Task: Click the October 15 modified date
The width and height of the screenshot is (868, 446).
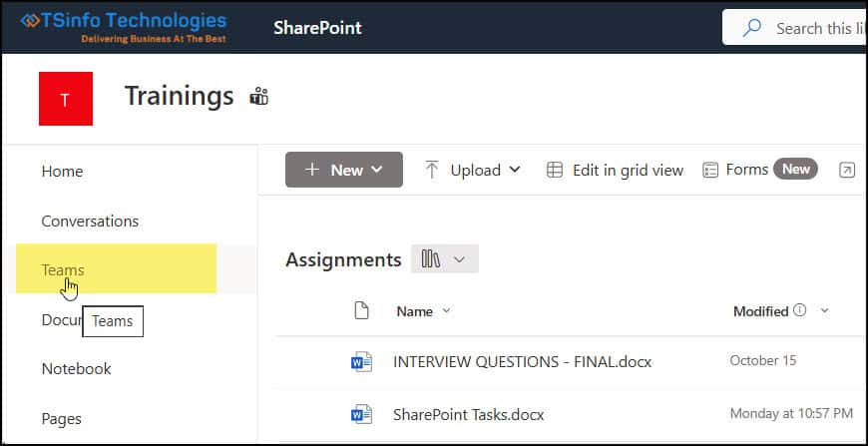Action: [x=763, y=361]
